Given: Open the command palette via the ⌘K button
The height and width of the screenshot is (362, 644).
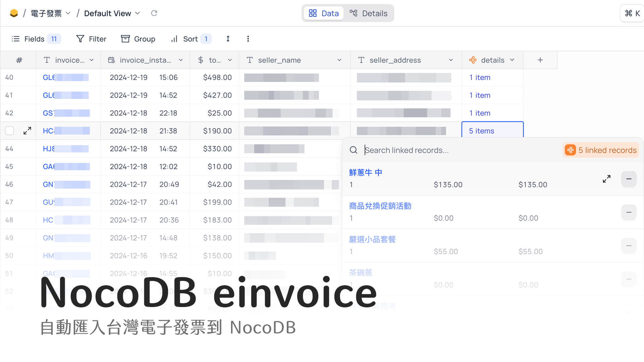Looking at the screenshot, I should (x=632, y=13).
